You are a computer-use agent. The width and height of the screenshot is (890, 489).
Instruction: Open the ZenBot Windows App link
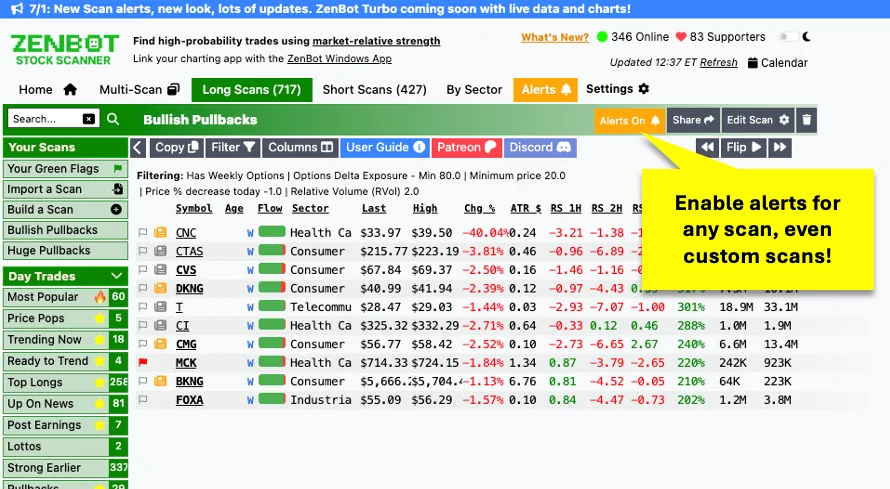pos(339,58)
